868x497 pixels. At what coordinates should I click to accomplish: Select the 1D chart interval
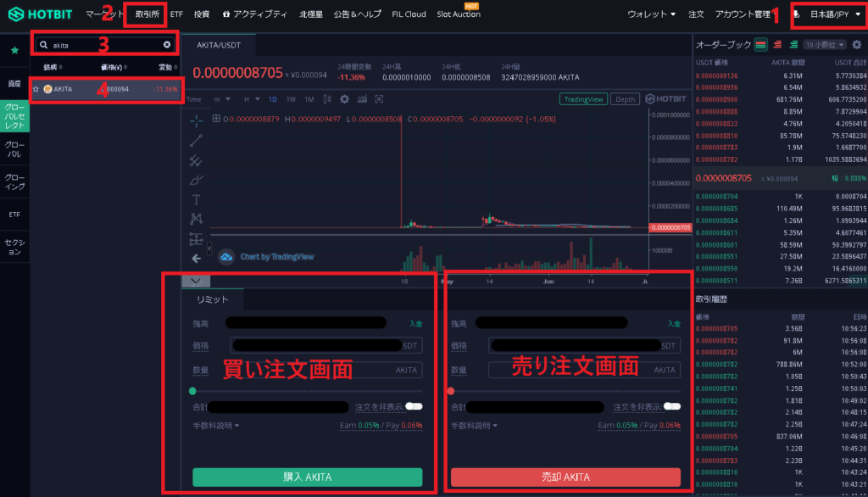click(x=272, y=99)
